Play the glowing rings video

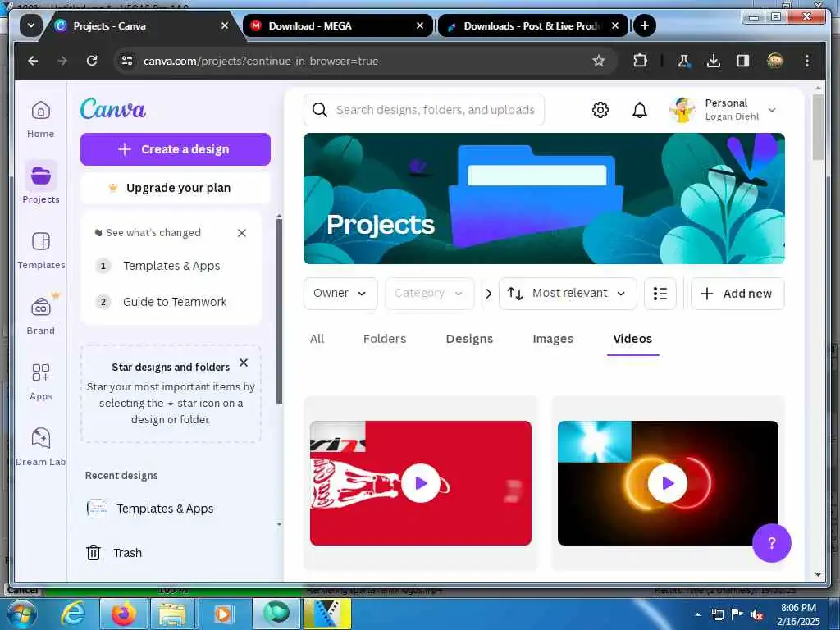click(x=668, y=483)
